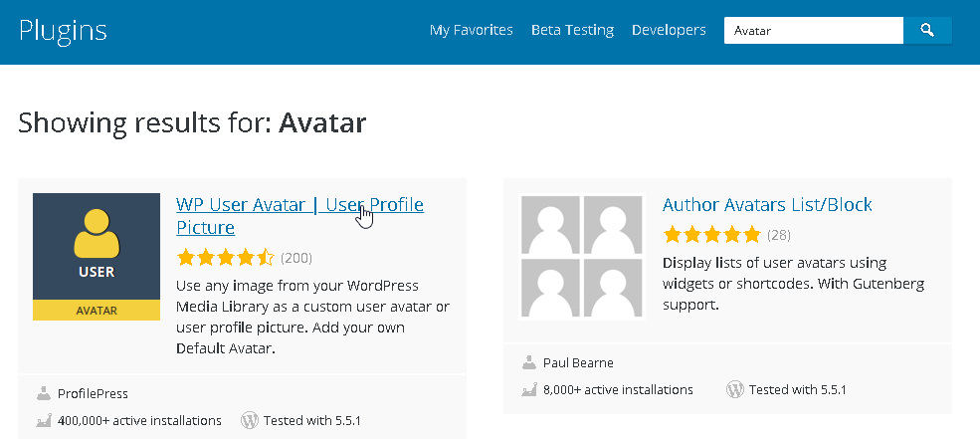
Task: Click the Paul Bearne author name
Action: point(578,362)
